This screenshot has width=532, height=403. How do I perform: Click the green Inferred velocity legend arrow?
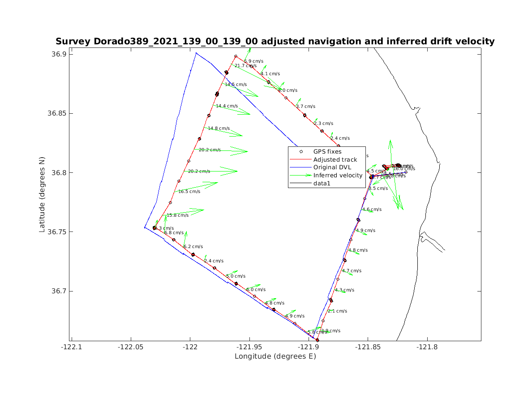(x=301, y=176)
